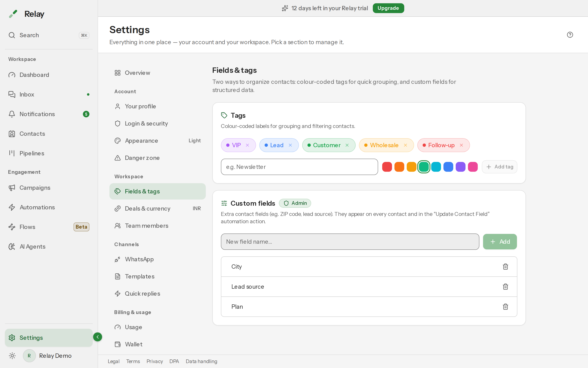Remove the Follow-up tag

click(x=461, y=145)
